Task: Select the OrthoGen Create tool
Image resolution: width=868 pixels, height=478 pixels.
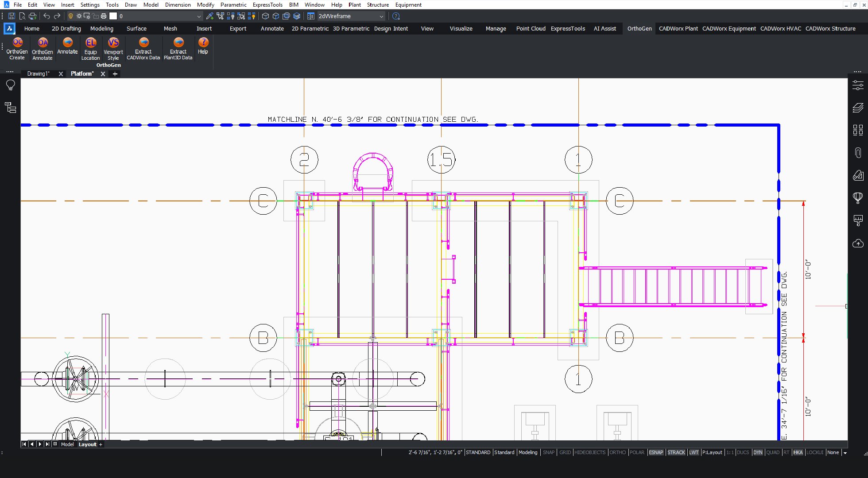Action: point(17,49)
